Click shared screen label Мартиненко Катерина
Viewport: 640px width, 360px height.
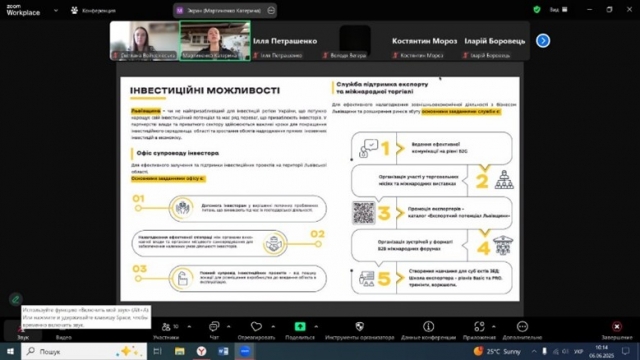coord(224,11)
